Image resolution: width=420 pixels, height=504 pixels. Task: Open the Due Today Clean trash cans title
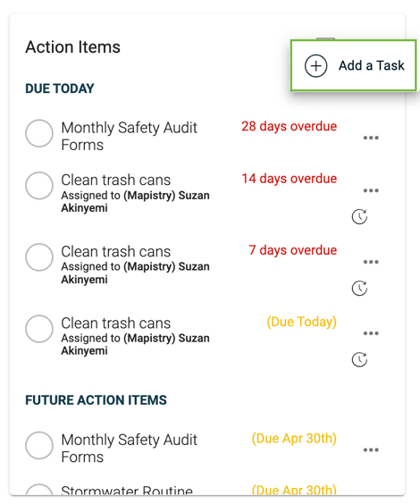tap(115, 323)
